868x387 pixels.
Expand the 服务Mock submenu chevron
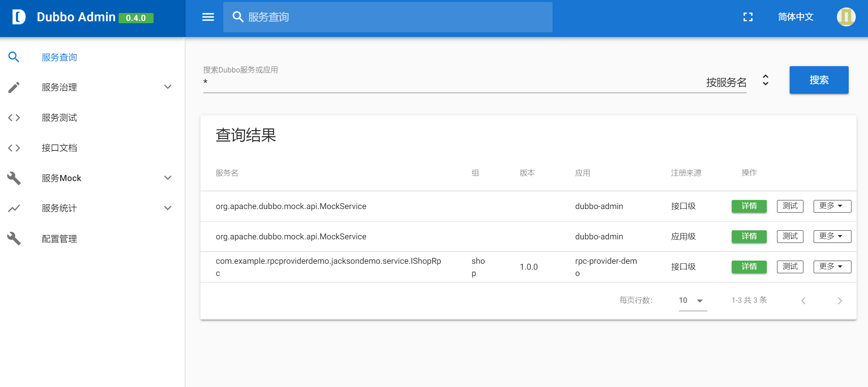click(x=168, y=178)
